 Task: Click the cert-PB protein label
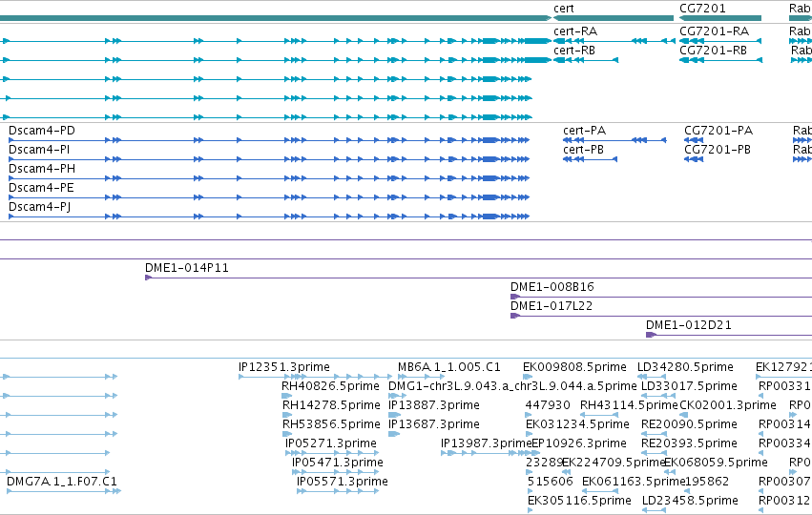583,150
